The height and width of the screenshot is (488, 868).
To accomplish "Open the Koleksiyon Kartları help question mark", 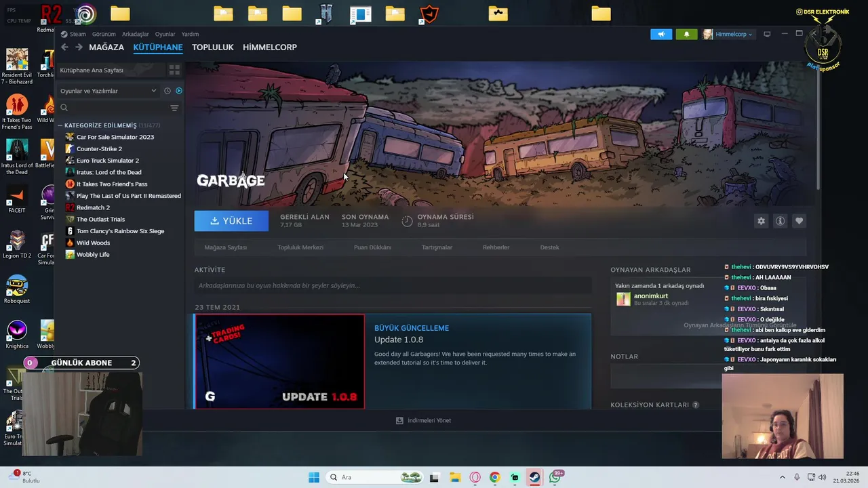I will tap(696, 405).
